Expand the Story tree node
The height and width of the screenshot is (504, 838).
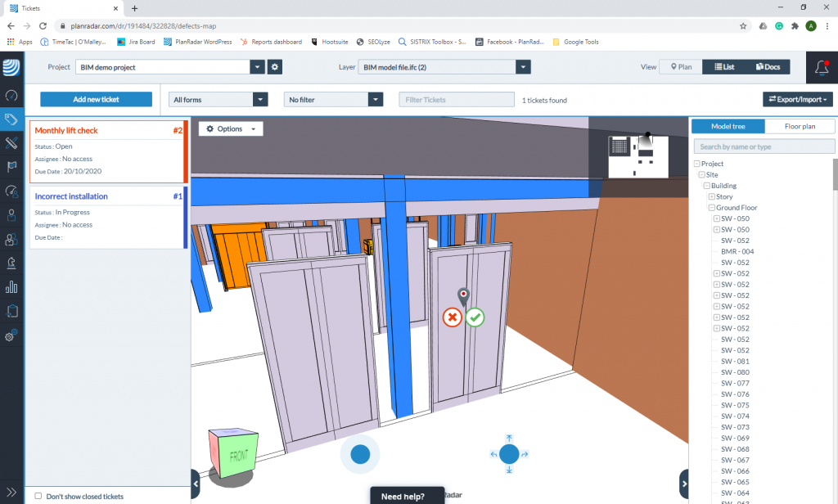(712, 197)
